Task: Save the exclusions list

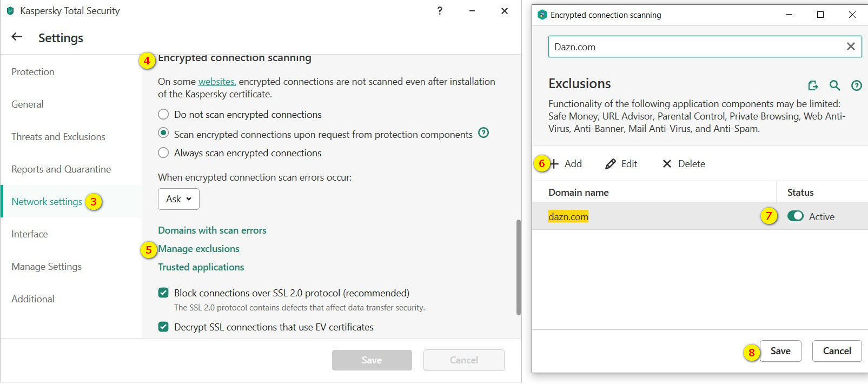Action: (x=780, y=351)
